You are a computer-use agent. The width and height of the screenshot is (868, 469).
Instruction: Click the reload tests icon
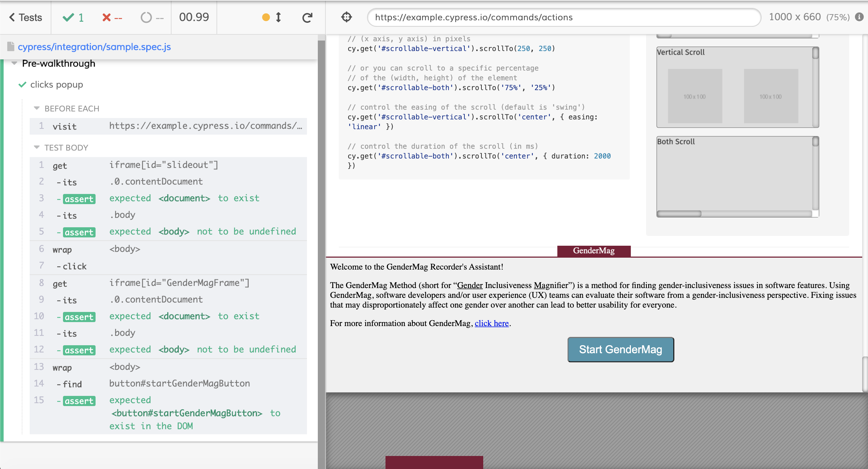point(307,17)
